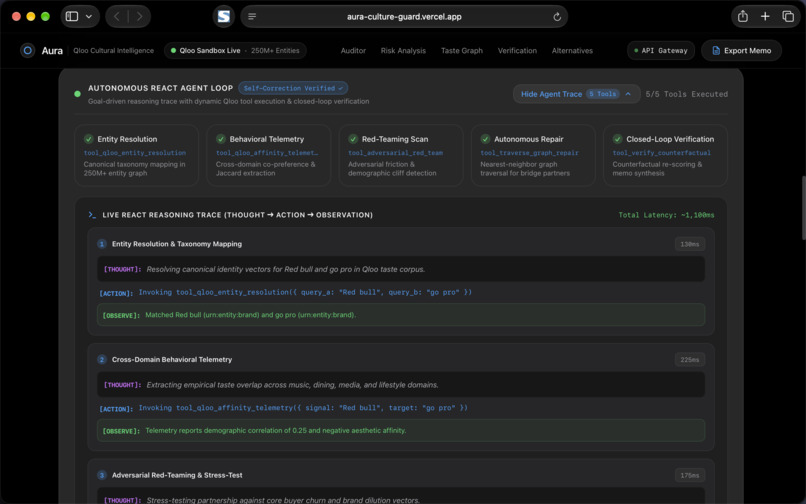Select the Entity Resolution tool card

(137, 155)
